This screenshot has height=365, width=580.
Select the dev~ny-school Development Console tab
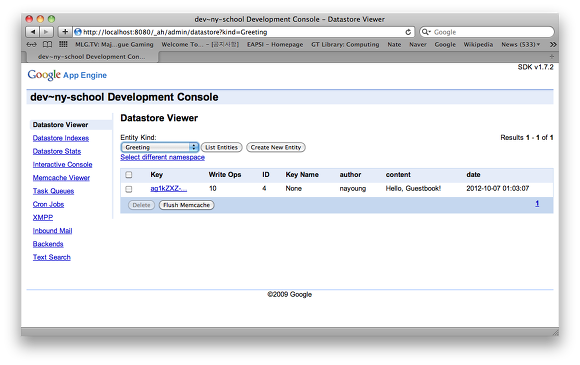click(92, 57)
